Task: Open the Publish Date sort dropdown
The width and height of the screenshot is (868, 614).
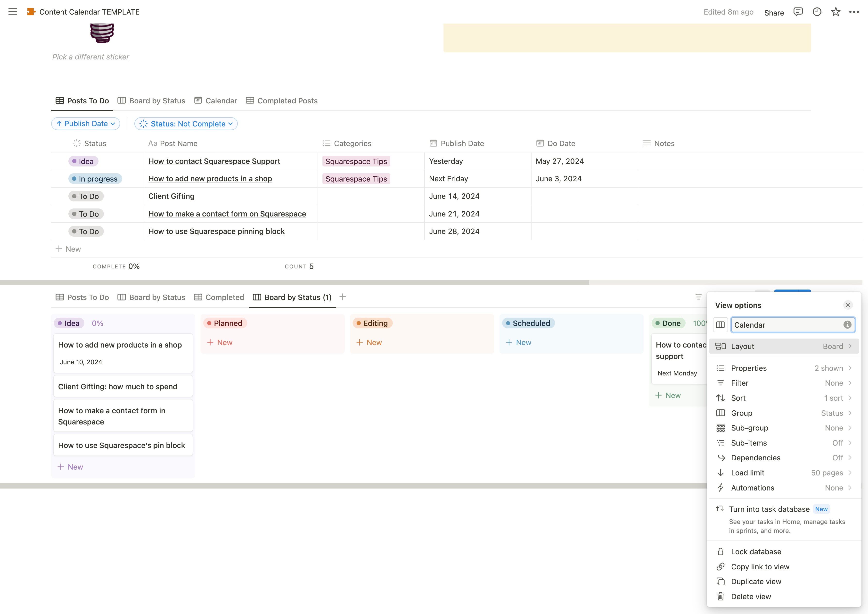Action: click(x=85, y=124)
